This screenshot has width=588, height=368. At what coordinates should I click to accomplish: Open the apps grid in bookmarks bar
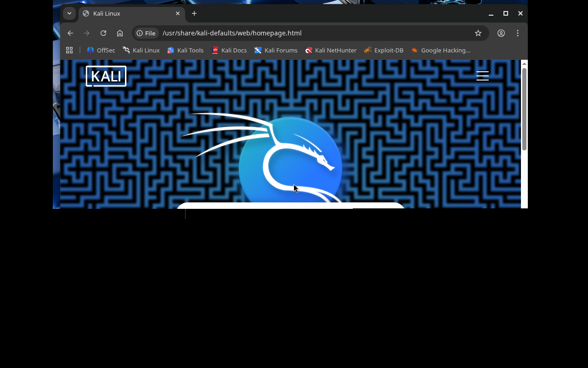point(69,50)
